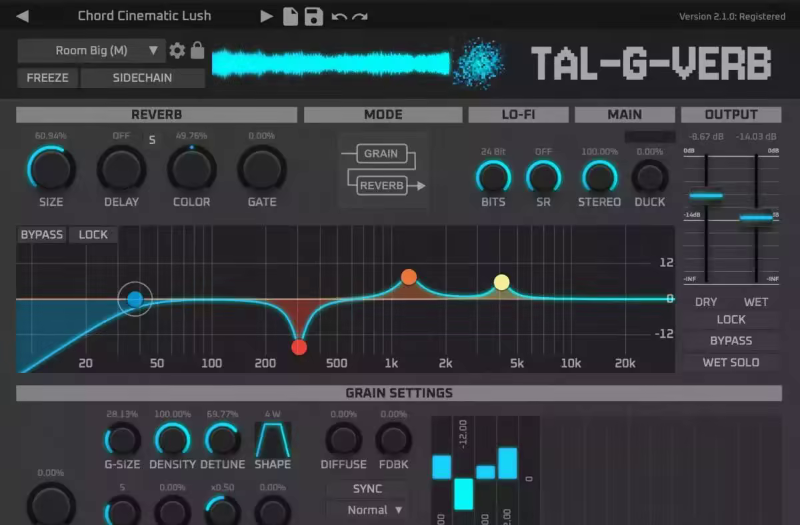Click the first grain pitch bar
The height and width of the screenshot is (525, 800).
coord(442,467)
